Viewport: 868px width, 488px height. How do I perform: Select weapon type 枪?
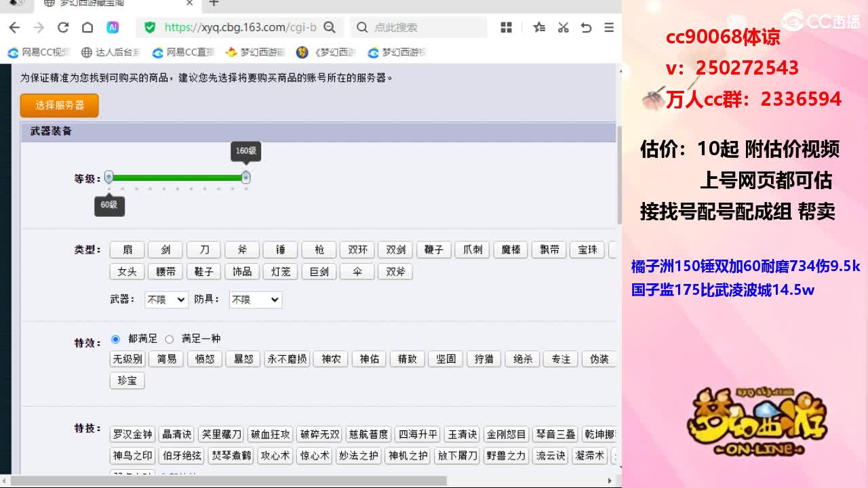(x=319, y=250)
